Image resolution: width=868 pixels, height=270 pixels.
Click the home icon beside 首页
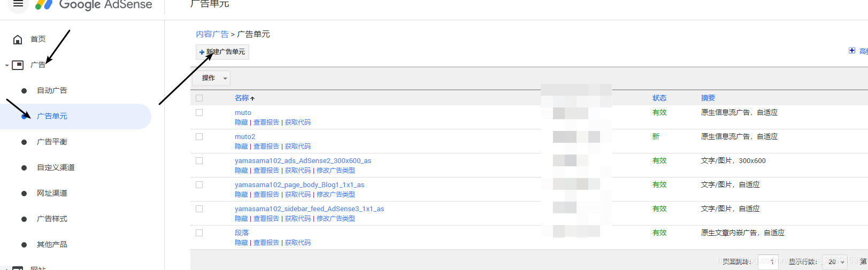click(x=18, y=40)
